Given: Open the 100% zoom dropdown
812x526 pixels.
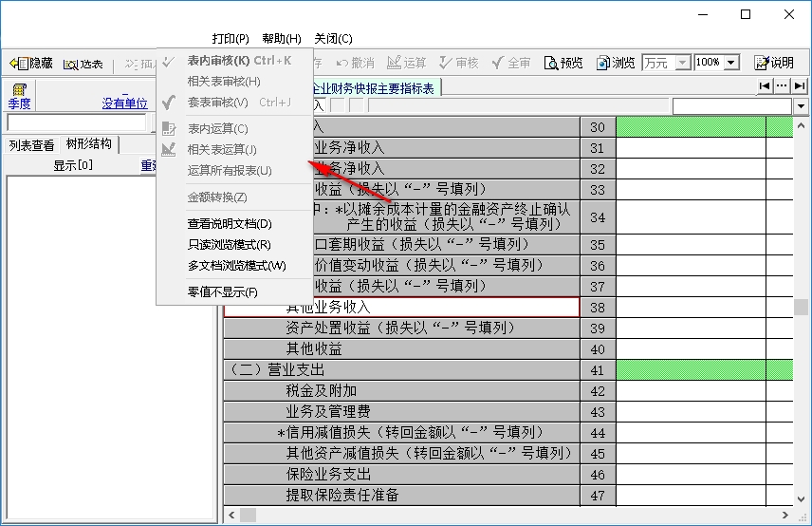Looking at the screenshot, I should point(731,63).
